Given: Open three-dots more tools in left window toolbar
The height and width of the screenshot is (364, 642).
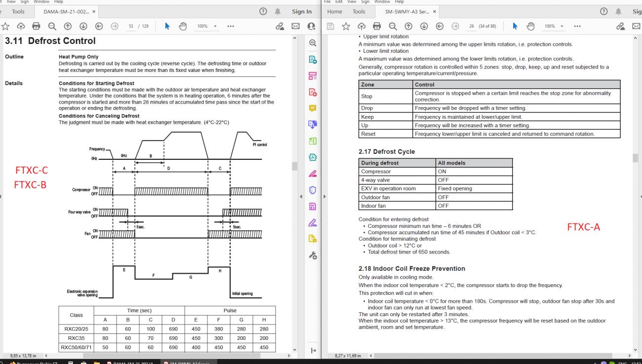Looking at the screenshot, I should point(230,26).
